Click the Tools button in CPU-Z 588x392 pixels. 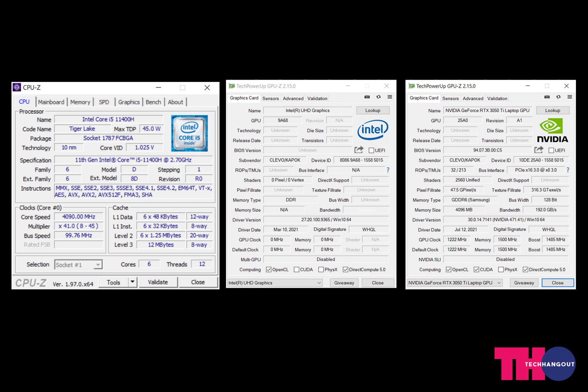click(x=113, y=282)
